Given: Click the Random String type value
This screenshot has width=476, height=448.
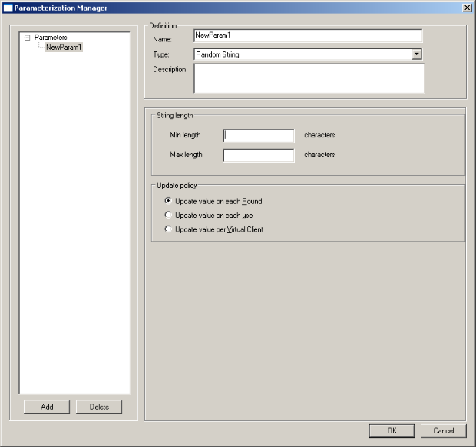Looking at the screenshot, I should [x=217, y=54].
